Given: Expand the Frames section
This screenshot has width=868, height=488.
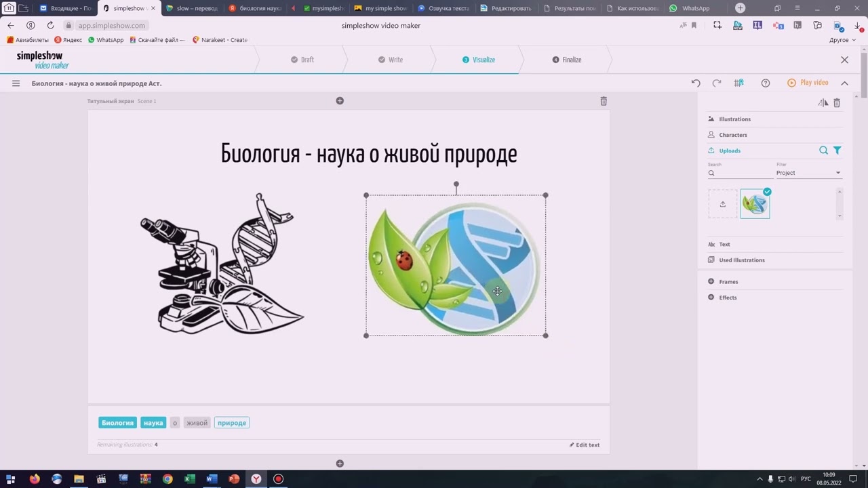Looking at the screenshot, I should (728, 281).
